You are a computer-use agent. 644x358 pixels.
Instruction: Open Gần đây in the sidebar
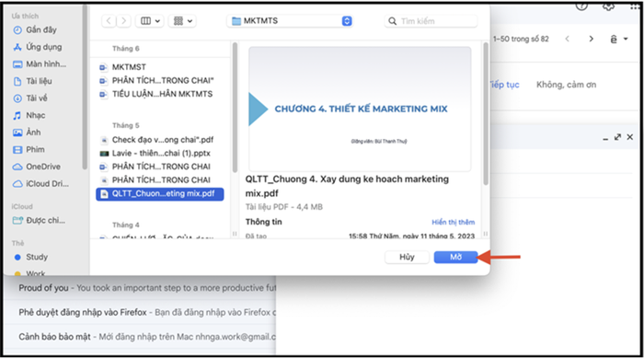(x=35, y=30)
